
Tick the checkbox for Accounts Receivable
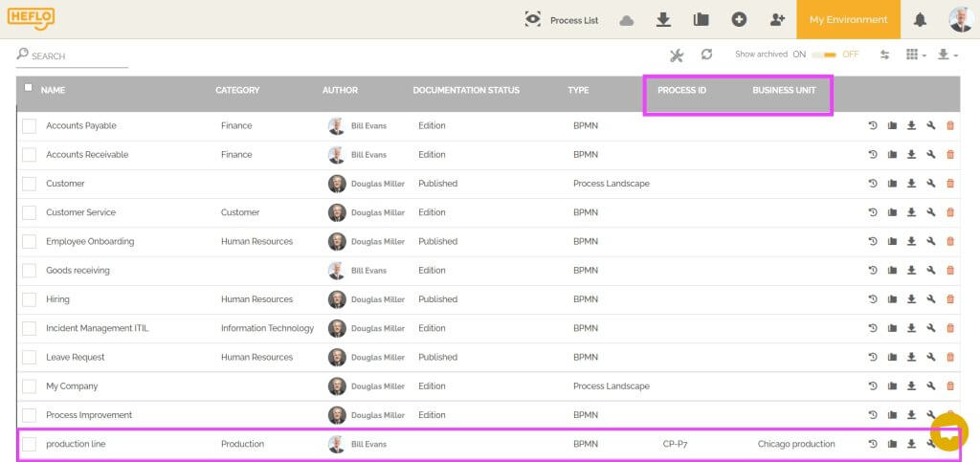29,155
